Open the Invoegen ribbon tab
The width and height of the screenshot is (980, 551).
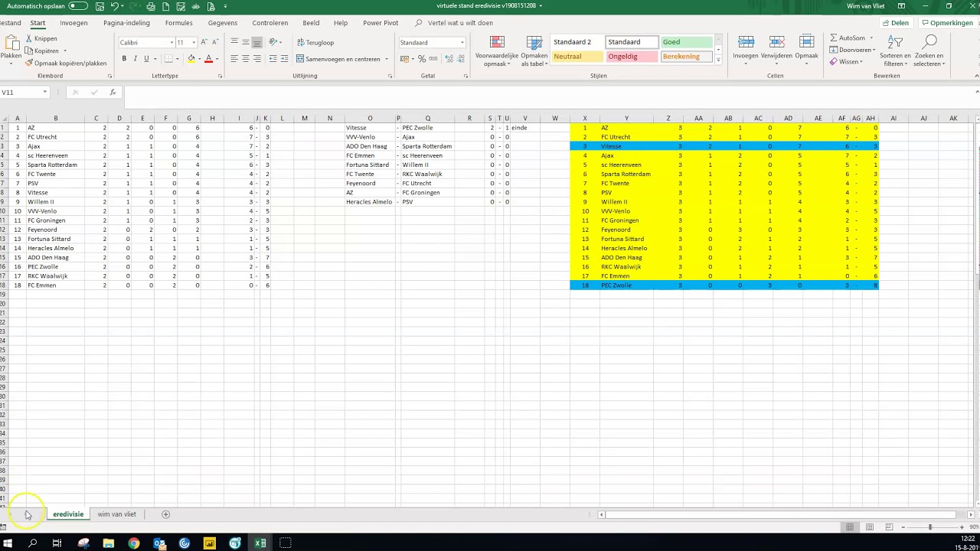point(73,23)
